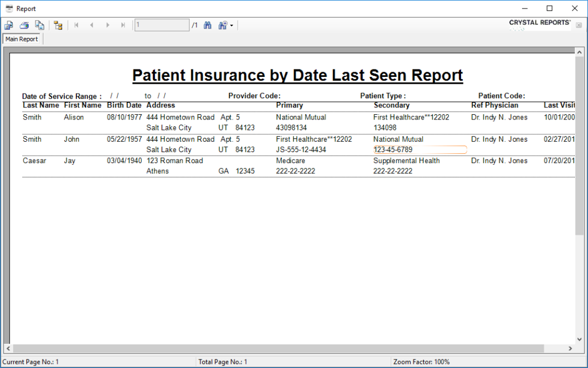Click the page number input box
588x368 pixels.
[161, 25]
